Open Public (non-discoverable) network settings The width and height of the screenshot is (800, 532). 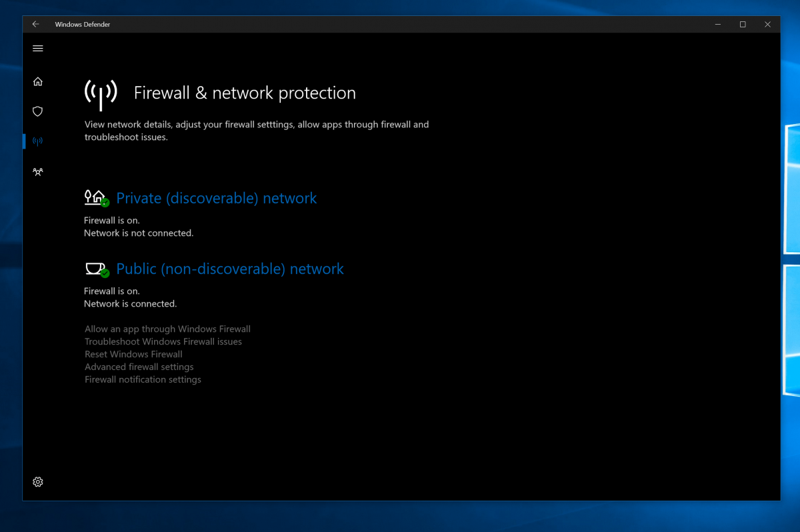tap(230, 269)
